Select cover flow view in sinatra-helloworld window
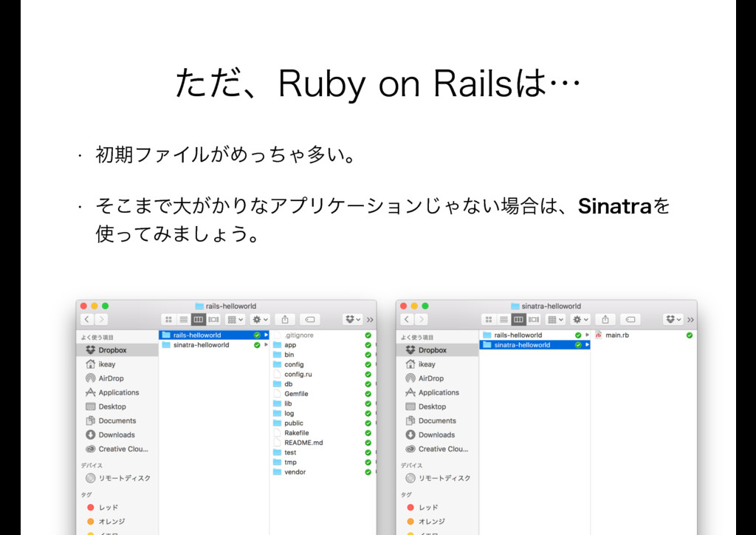756x535 pixels. coord(534,319)
